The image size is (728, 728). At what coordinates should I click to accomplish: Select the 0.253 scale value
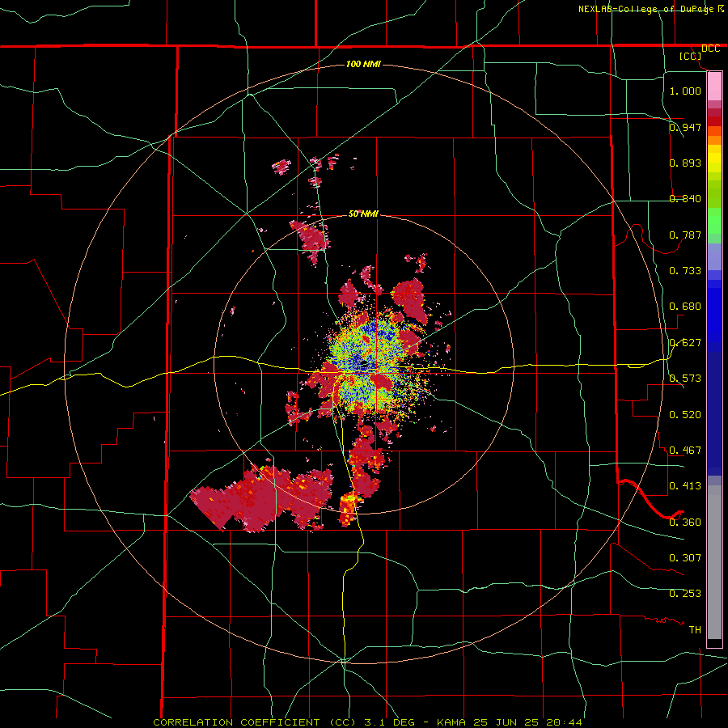coord(685,594)
